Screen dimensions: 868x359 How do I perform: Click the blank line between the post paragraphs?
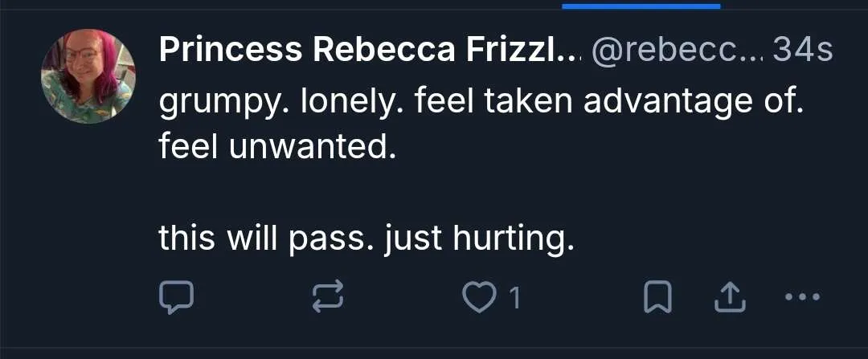point(481,193)
